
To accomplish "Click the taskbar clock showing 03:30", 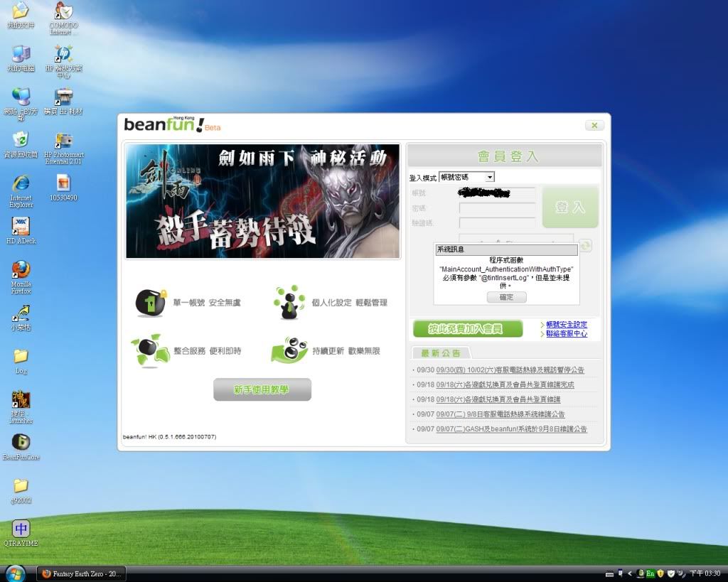I will tap(705, 573).
